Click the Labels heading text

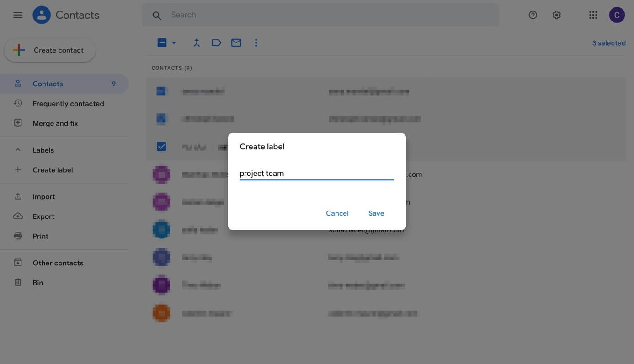43,150
